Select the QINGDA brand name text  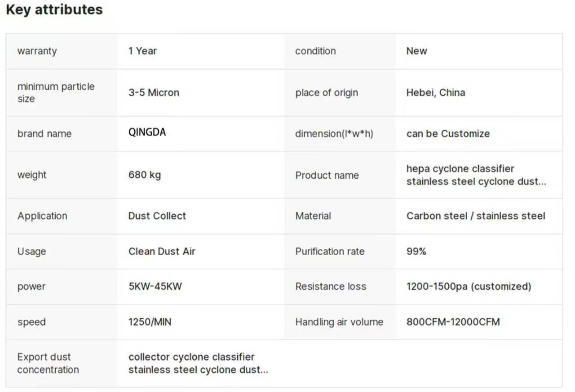[x=147, y=133]
